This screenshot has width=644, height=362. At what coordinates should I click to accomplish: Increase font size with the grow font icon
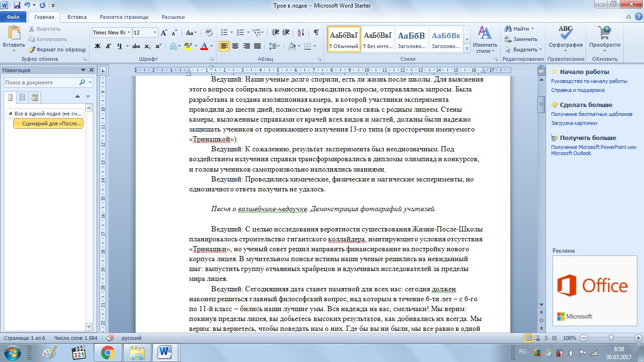164,33
